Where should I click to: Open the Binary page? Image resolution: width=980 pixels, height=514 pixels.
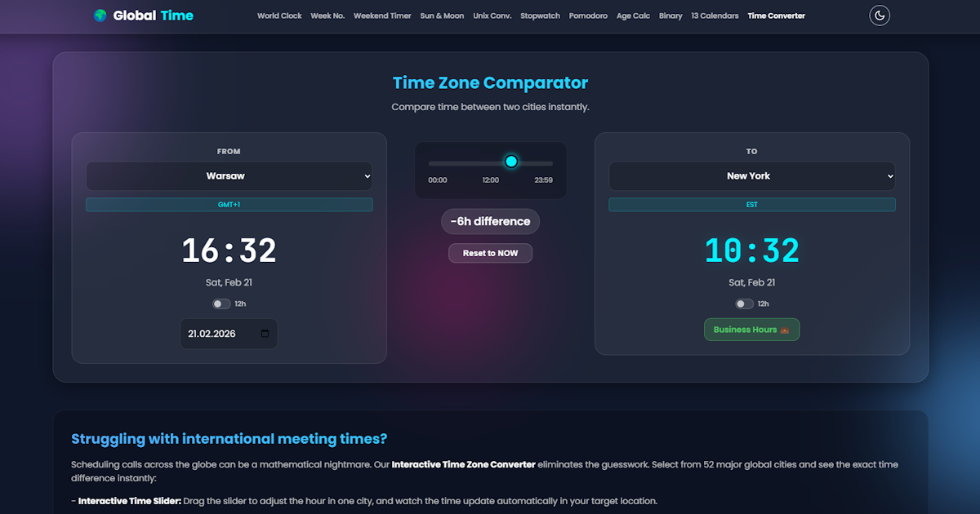click(x=670, y=16)
